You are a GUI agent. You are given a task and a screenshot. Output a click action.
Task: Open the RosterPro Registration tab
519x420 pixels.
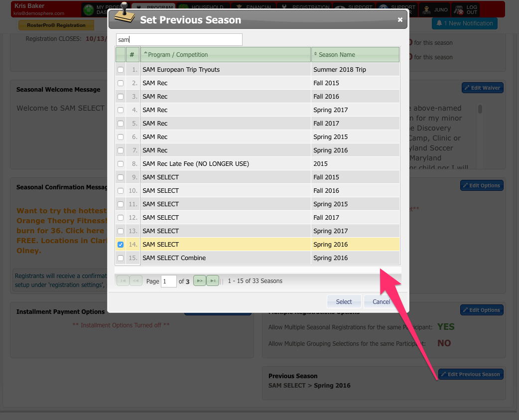[x=56, y=25]
